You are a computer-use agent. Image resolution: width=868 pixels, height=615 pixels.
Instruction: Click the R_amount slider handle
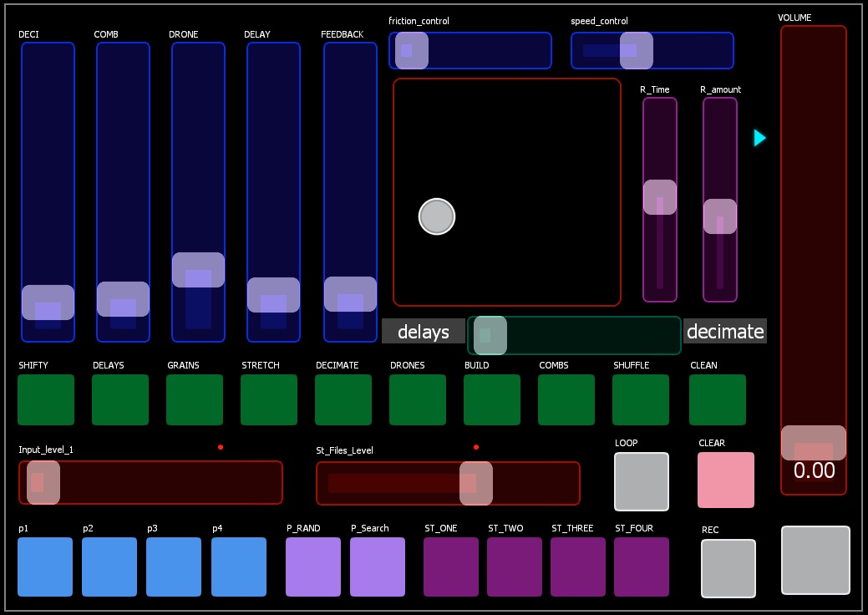[x=720, y=216]
